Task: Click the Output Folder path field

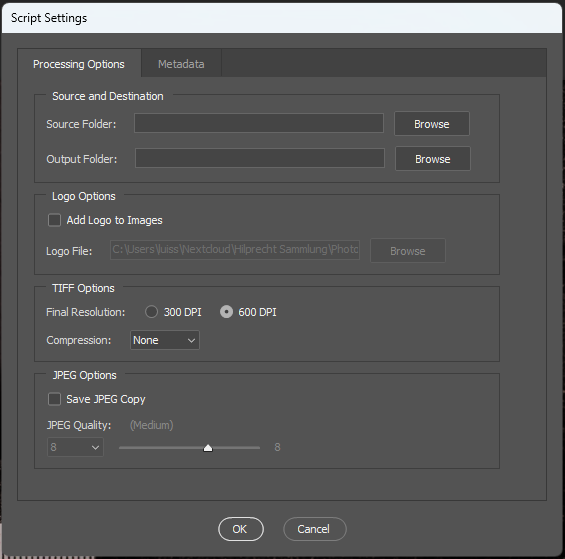Action: click(260, 158)
